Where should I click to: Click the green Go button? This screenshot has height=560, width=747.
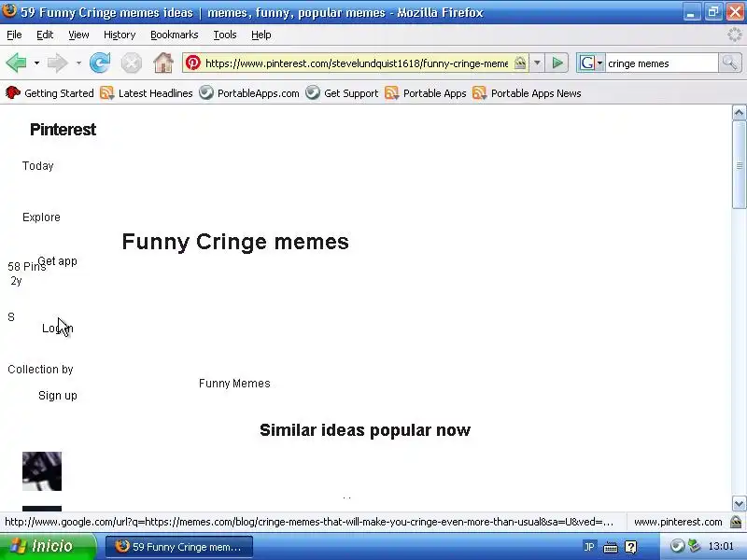[557, 63]
